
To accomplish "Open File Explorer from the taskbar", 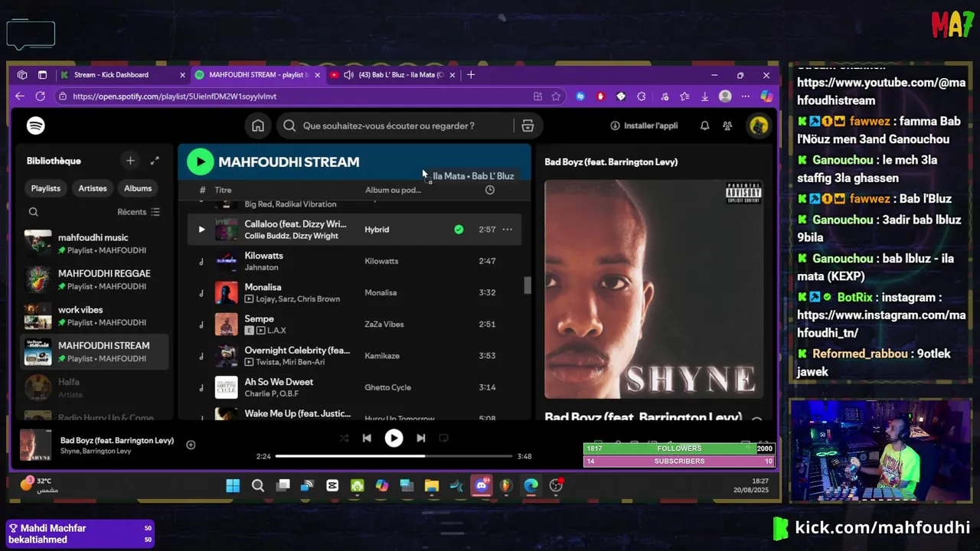I will 432,485.
